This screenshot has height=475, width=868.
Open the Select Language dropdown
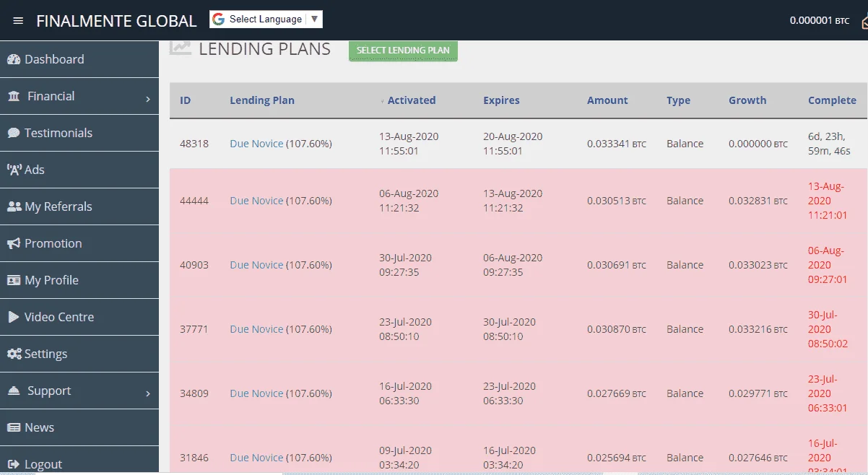pos(266,19)
